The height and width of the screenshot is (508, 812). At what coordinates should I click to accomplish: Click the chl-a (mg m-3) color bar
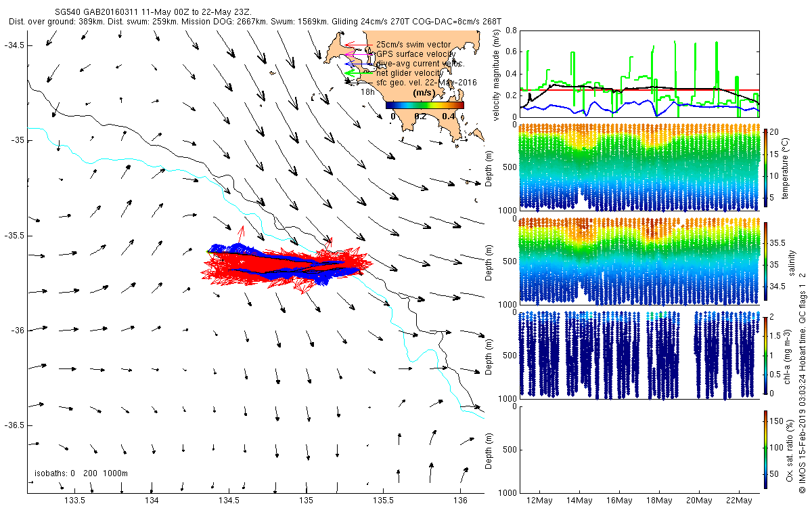coord(765,355)
